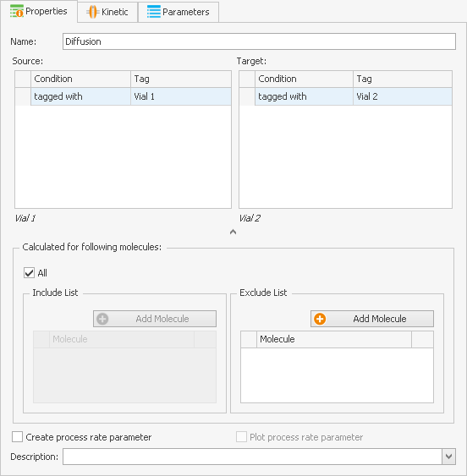The height and width of the screenshot is (476, 467).
Task: Select the Vial 2 tag cell
Action: pos(403,96)
